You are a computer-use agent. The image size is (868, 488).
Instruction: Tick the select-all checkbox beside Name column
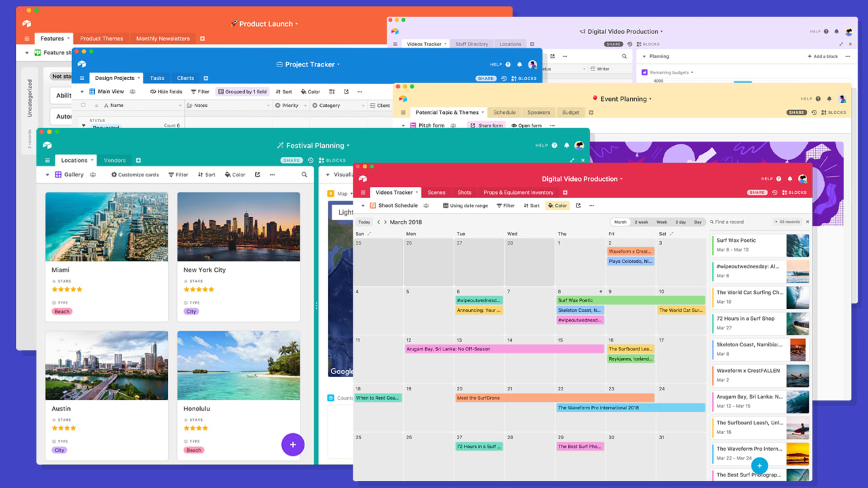(x=83, y=106)
